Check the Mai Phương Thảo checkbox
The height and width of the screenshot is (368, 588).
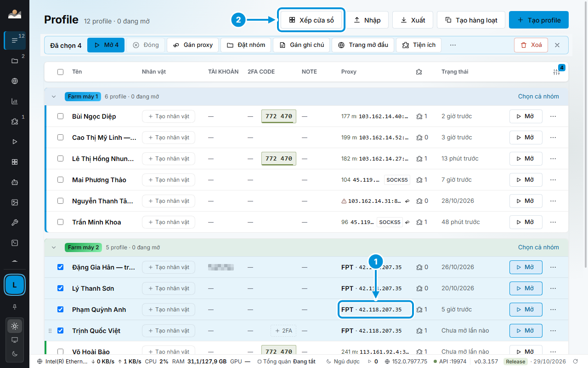[60, 180]
